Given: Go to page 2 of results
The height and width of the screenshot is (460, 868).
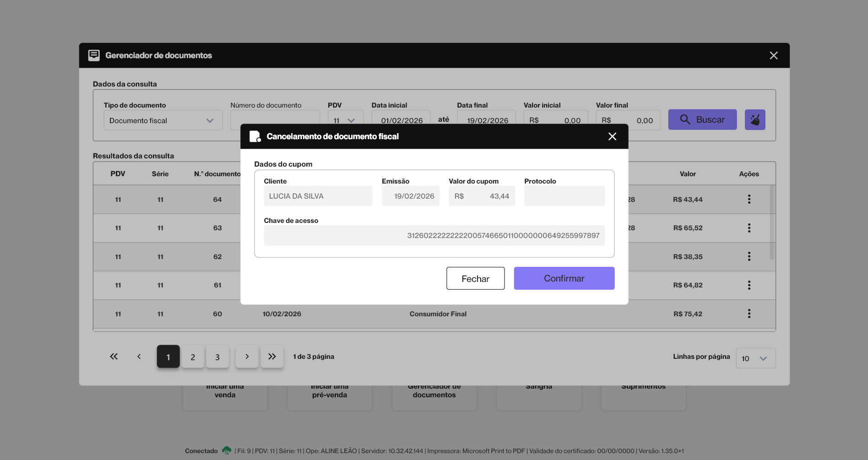Looking at the screenshot, I should point(193,357).
